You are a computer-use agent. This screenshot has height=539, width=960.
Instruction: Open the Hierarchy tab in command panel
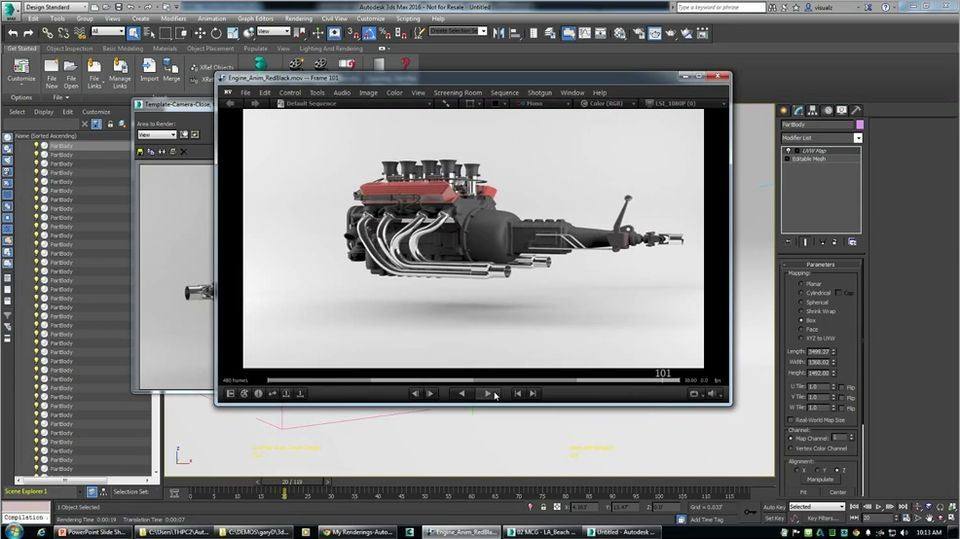tap(812, 110)
